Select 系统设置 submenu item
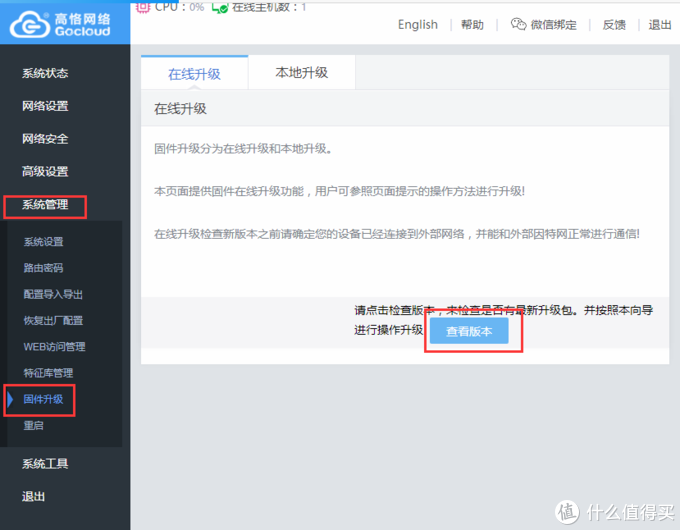Viewport: 680px width, 530px height. coord(43,242)
